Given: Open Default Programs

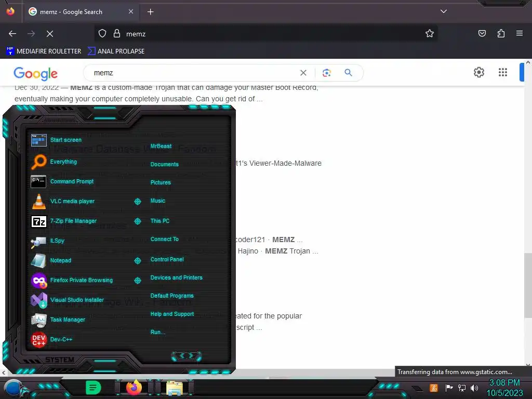Looking at the screenshot, I should [172, 296].
